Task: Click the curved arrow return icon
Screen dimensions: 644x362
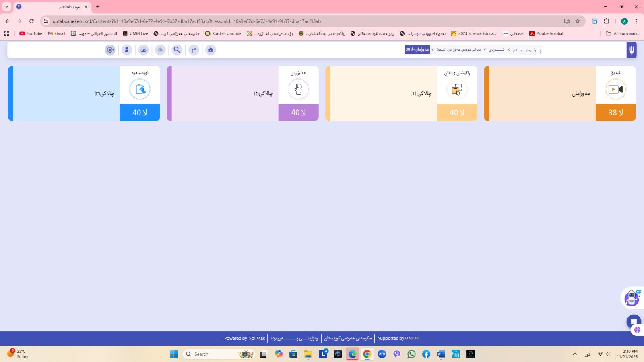Action: tap(194, 50)
